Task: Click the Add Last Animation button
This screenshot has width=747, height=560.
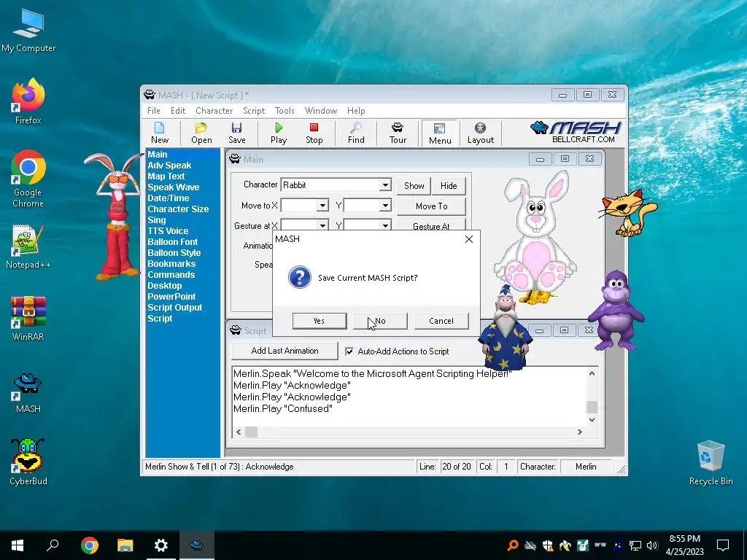Action: pyautogui.click(x=285, y=351)
